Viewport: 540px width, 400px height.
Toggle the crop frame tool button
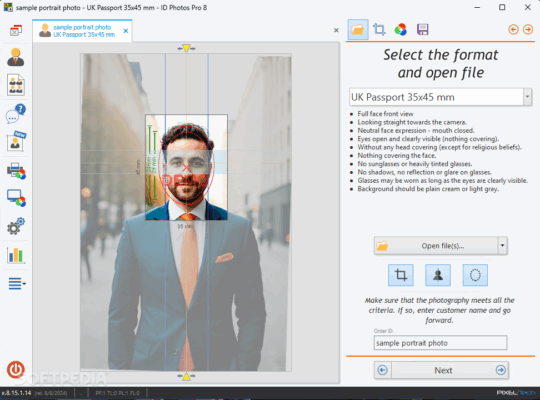click(x=401, y=275)
